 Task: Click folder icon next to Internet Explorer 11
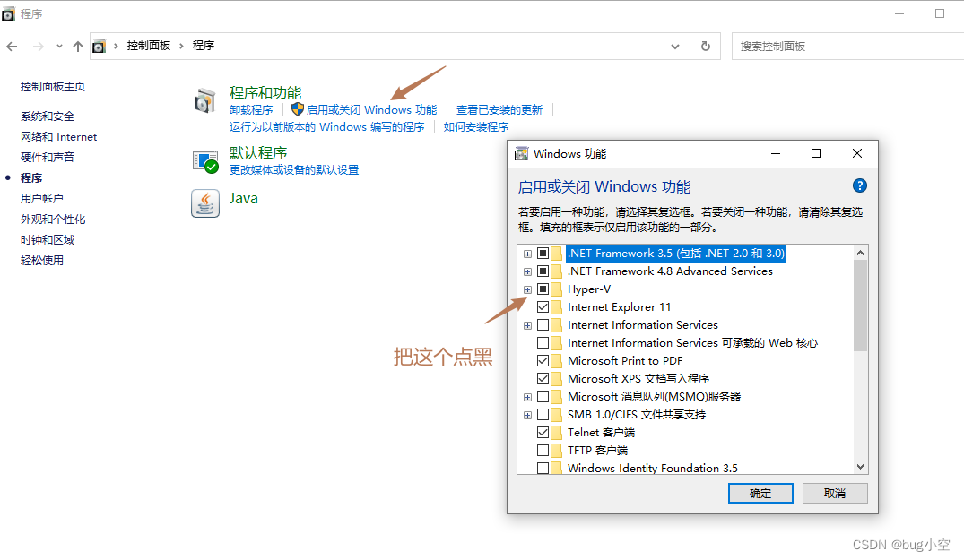[556, 306]
